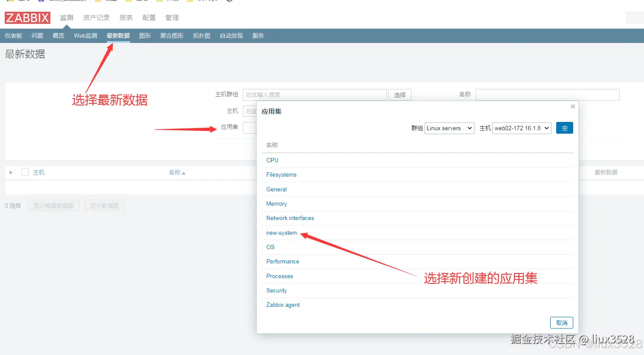Choose the OS application
The image size is (644, 355).
tap(270, 247)
